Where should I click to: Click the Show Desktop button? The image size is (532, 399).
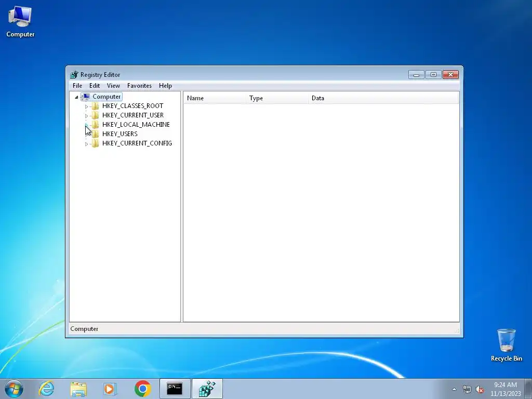click(x=528, y=389)
